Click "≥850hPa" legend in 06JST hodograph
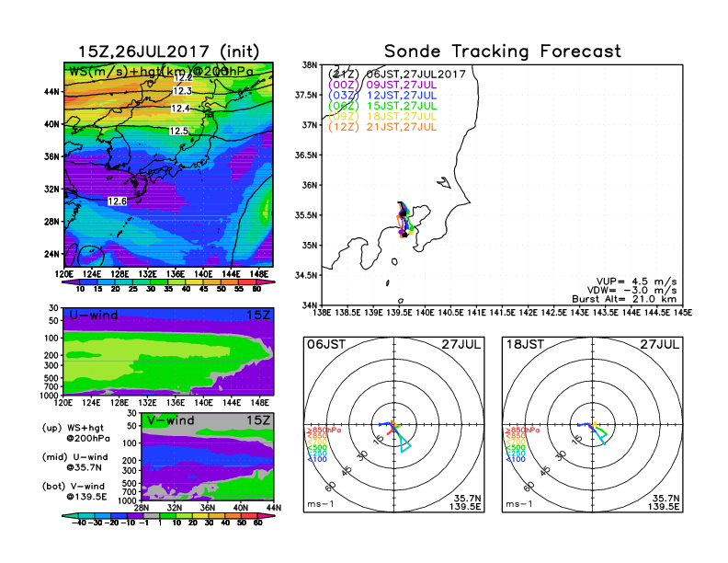Image resolution: width=728 pixels, height=563 pixels. coord(324,431)
